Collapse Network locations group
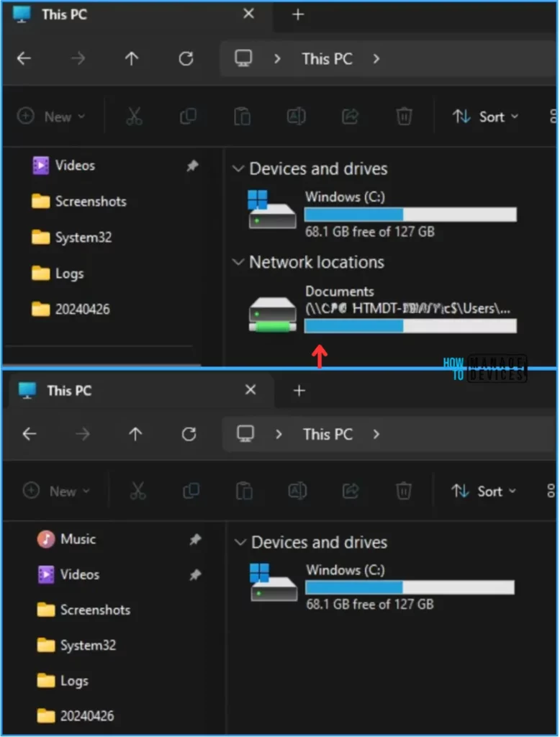The width and height of the screenshot is (560, 737). pos(238,262)
